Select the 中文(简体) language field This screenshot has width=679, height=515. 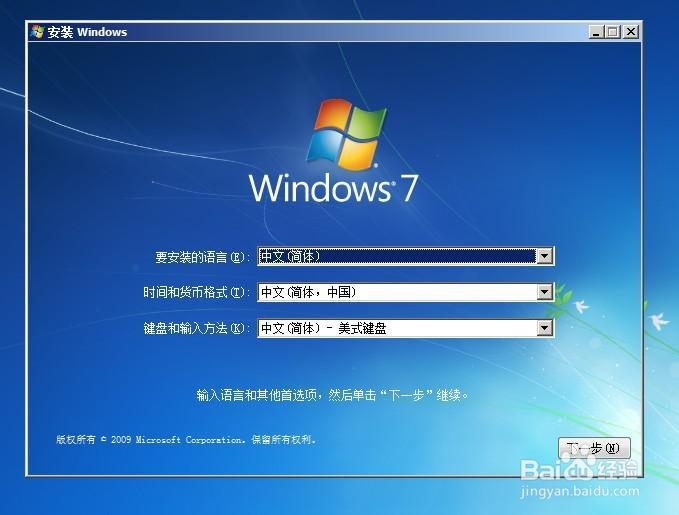406,256
